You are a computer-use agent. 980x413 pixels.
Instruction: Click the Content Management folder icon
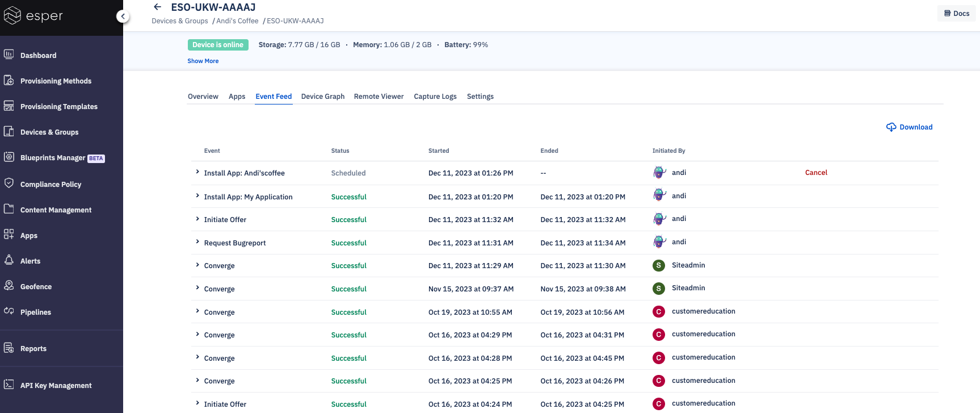(x=9, y=208)
